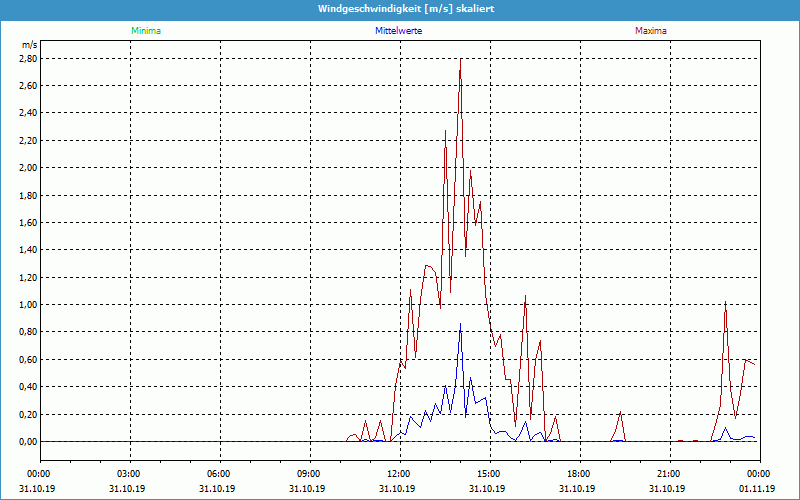Click the Minima legend label
Viewport: 800px width, 500px height.
tap(145, 31)
